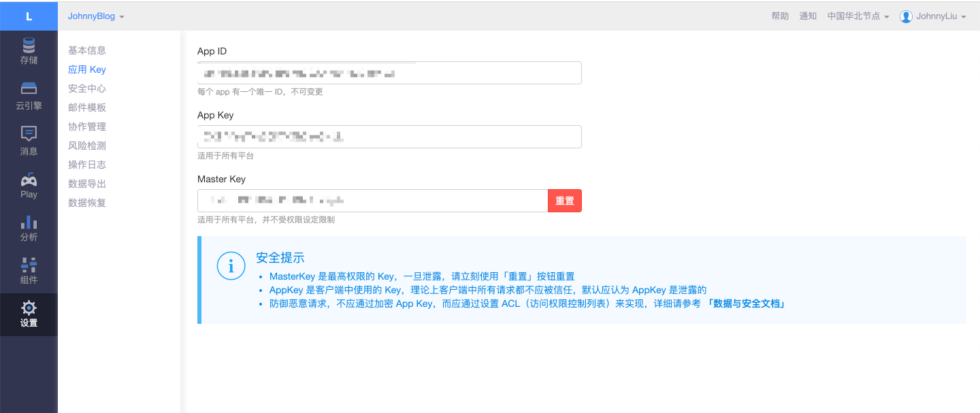The height and width of the screenshot is (413, 980).
Task: Open the 存储 (Storage) section in sidebar
Action: click(29, 51)
